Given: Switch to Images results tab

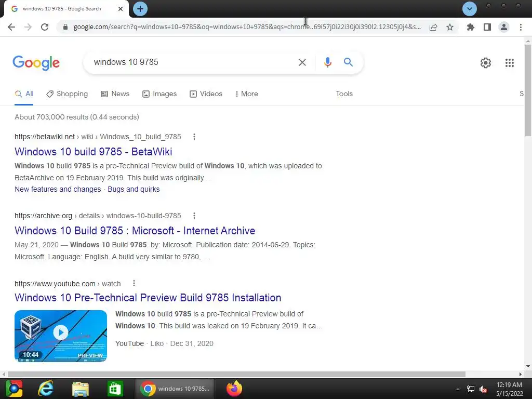Looking at the screenshot, I should pyautogui.click(x=159, y=94).
